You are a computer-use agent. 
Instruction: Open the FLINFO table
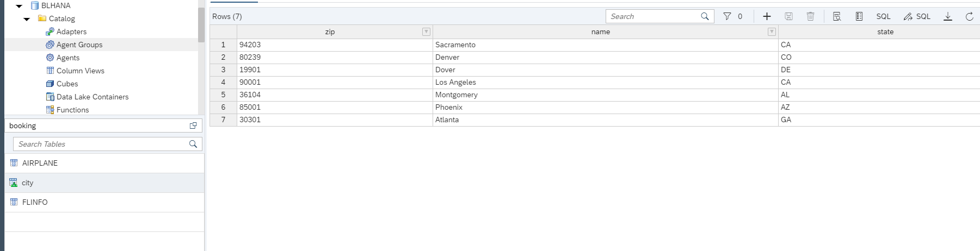(35, 202)
